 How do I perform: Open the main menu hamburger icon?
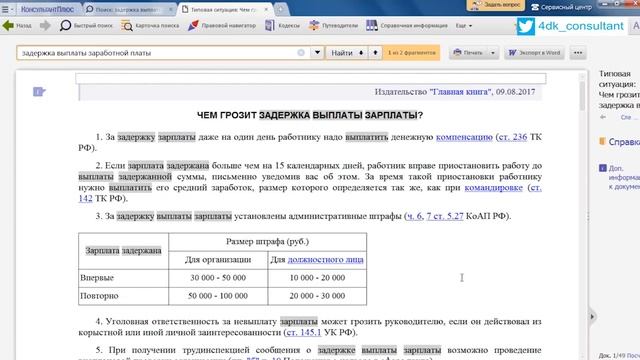tap(5, 9)
